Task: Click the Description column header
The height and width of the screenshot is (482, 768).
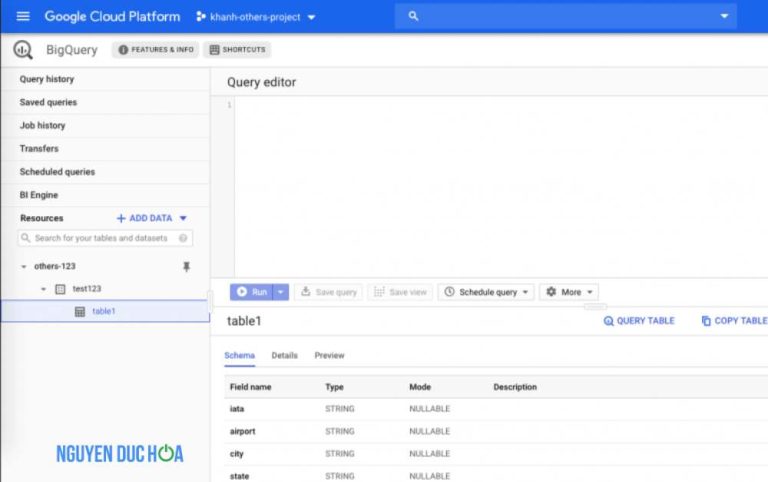Action: (x=515, y=387)
